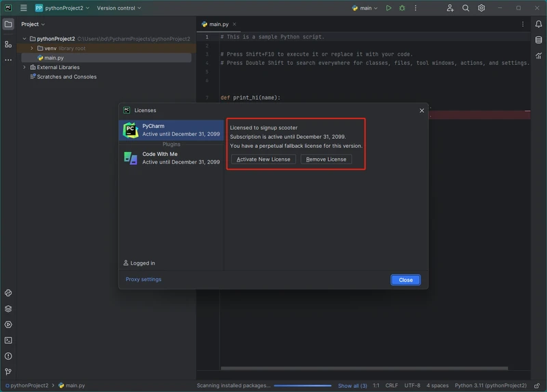Screen dimensions: 547x392
Task: Open the Git tool window icon
Action: point(8,371)
